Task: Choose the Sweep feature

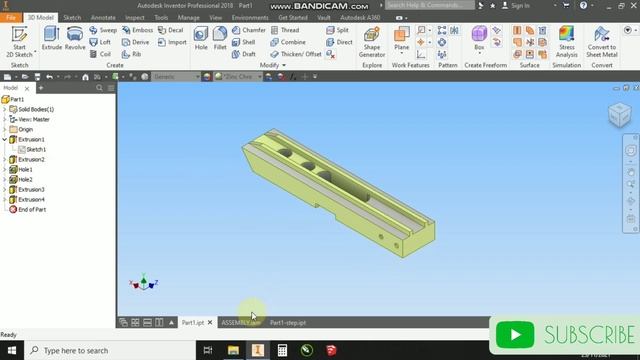Action: click(103, 30)
